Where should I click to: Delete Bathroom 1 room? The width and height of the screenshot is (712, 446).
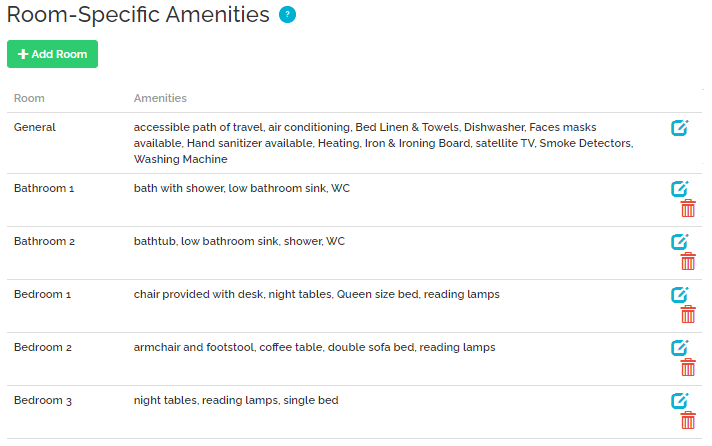tap(688, 208)
